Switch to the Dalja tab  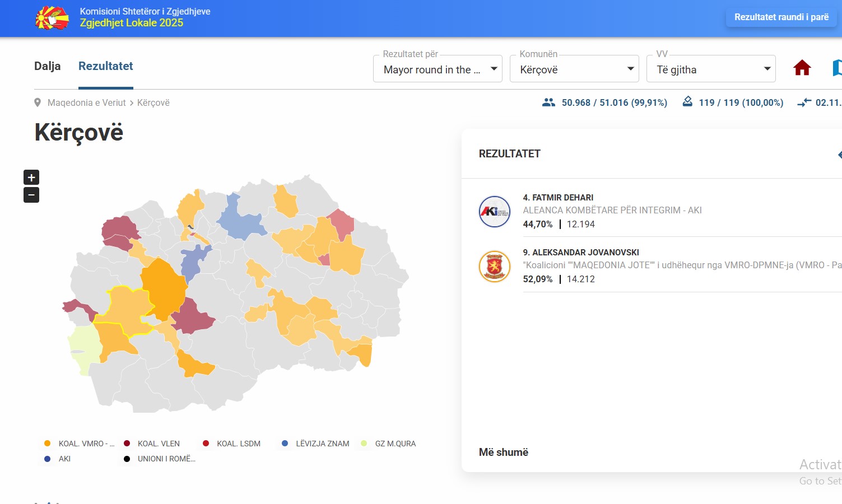(x=48, y=66)
